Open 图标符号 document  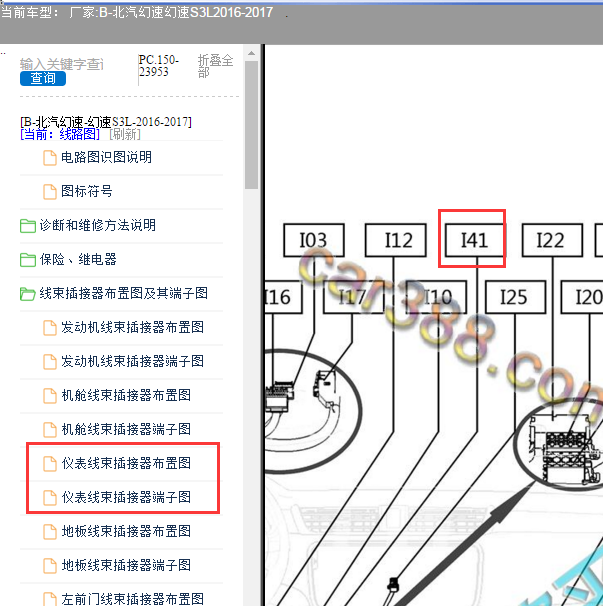tap(87, 192)
